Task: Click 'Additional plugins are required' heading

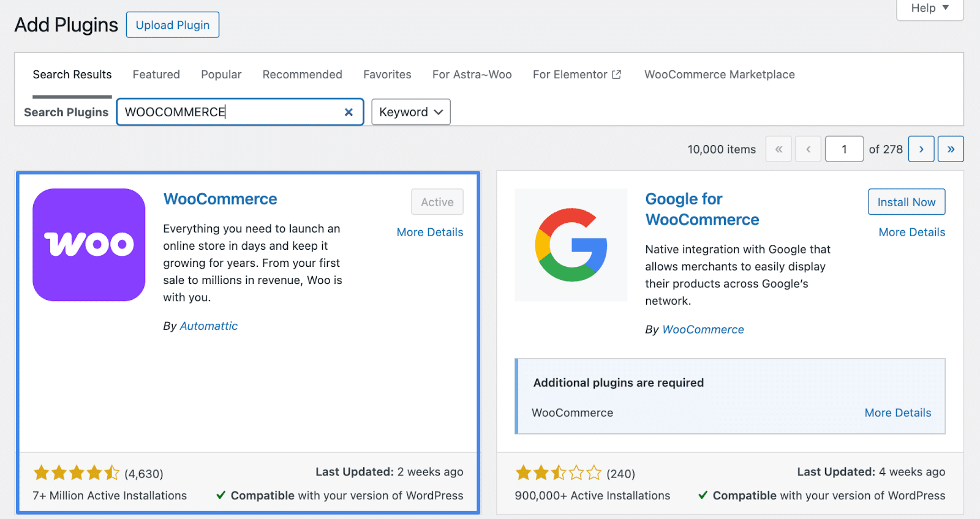Action: (x=619, y=383)
